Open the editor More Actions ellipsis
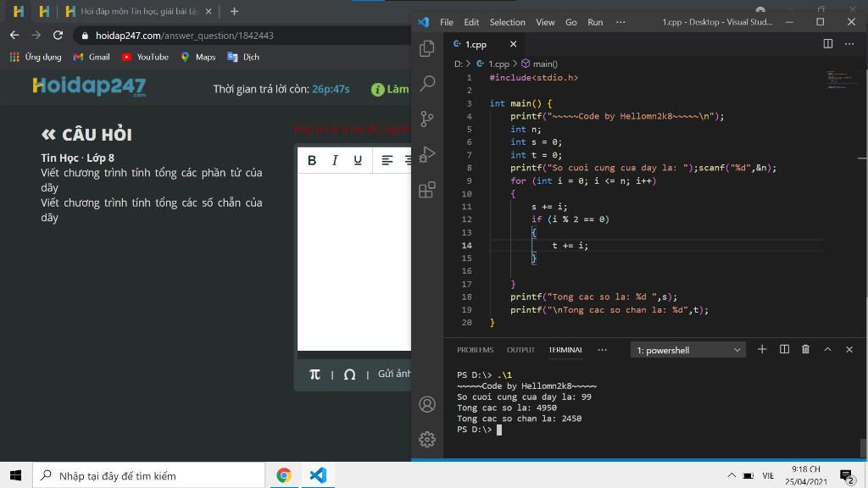 849,44
